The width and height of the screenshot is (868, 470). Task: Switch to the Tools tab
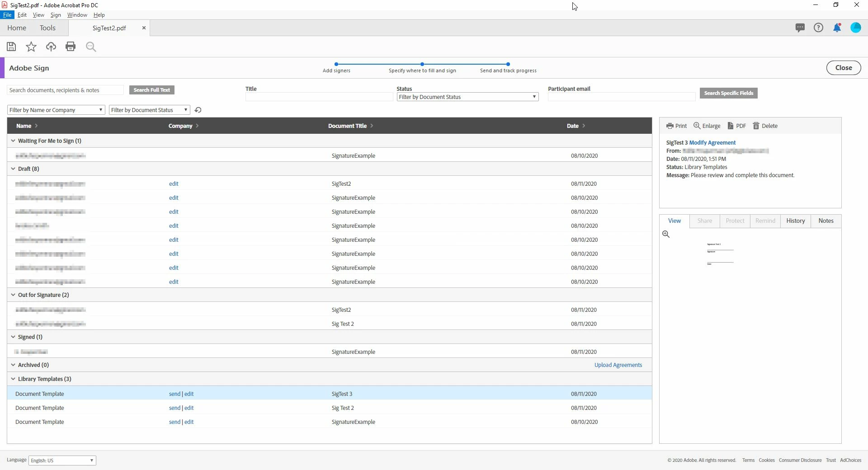tap(47, 28)
